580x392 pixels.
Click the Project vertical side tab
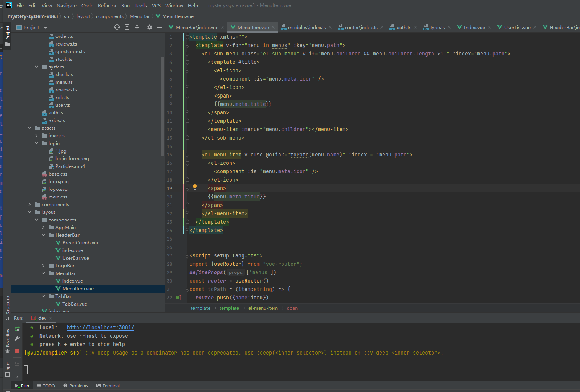pyautogui.click(x=7, y=36)
